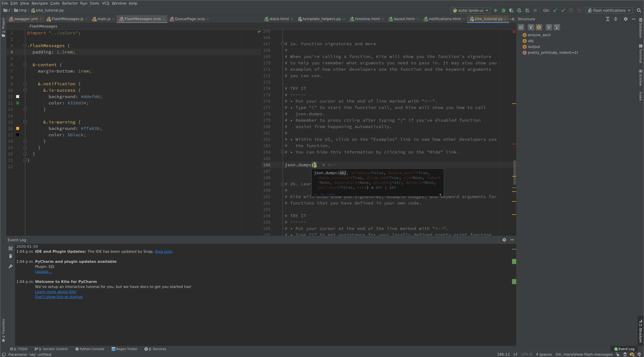
Task: Start debugging with the bug icon
Action: pyautogui.click(x=503, y=11)
